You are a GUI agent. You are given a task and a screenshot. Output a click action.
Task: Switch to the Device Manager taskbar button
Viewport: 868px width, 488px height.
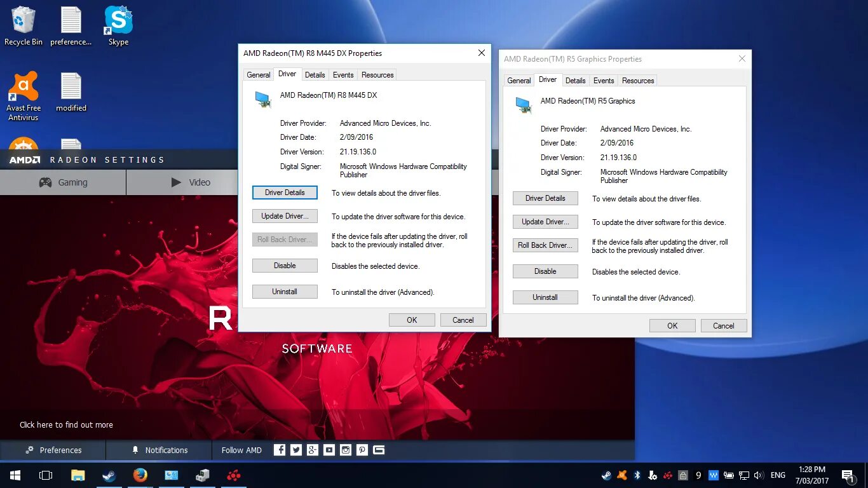pos(203,475)
